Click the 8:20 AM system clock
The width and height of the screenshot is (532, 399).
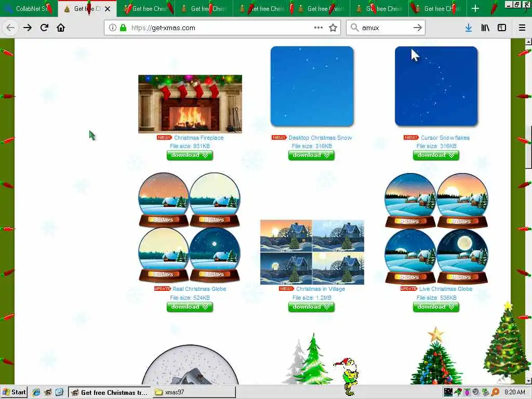pos(515,392)
